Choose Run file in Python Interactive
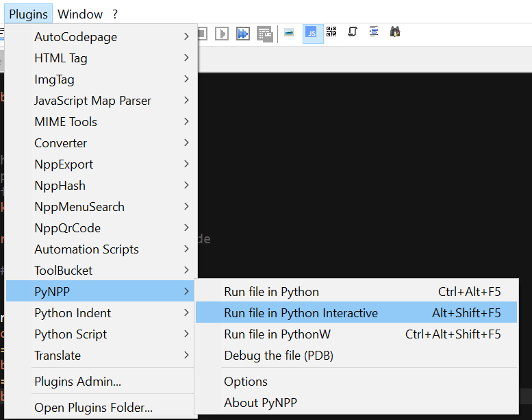This screenshot has height=420, width=532. click(x=356, y=312)
